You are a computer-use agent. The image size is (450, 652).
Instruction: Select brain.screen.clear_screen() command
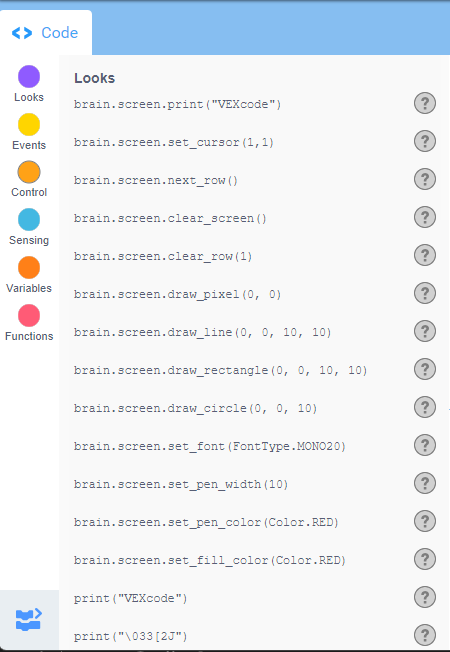[x=170, y=219]
